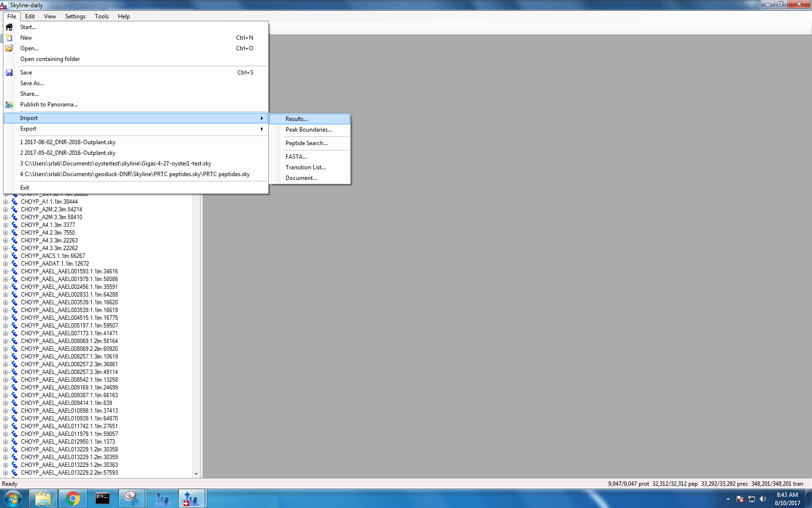Click the protein icon beside CHOYP_A4.1.3|m.3377
Viewport: 812px width, 508px height.
tap(14, 225)
